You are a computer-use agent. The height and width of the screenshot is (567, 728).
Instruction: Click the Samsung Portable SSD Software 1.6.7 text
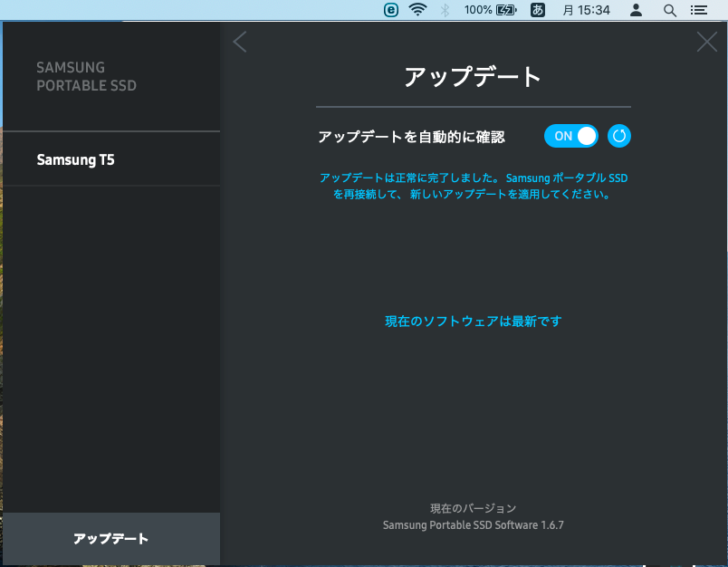[x=474, y=524]
